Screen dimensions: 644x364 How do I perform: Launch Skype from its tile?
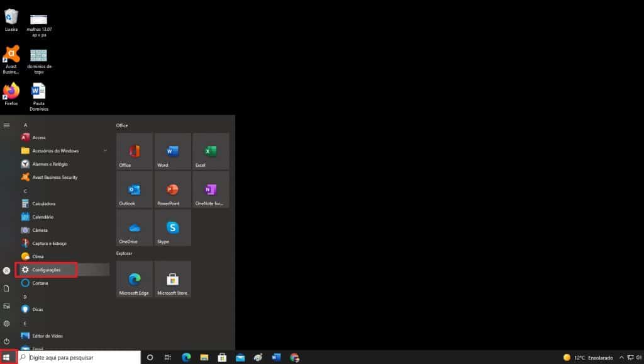click(x=172, y=228)
